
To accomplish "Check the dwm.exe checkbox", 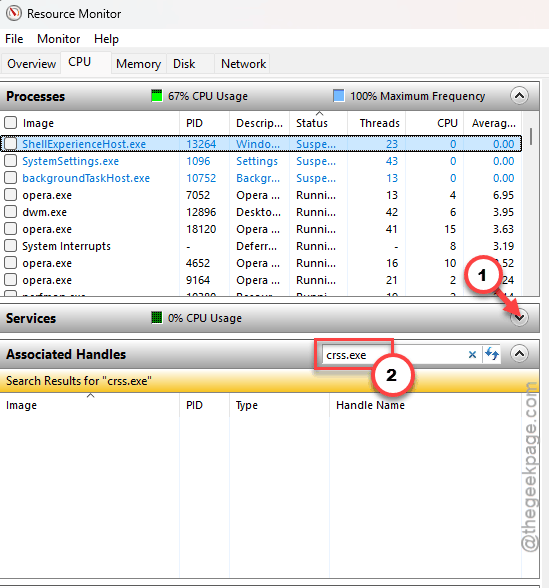I will point(10,212).
